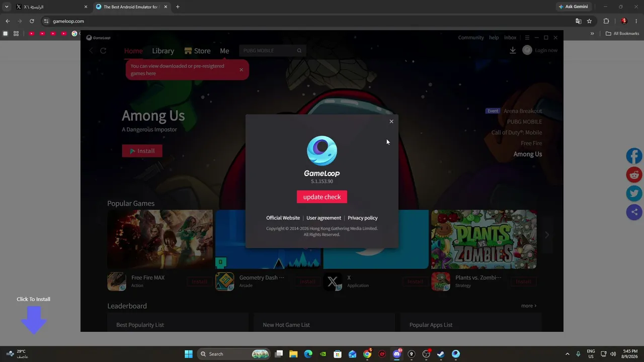Reload the page in the browser
Viewport: 644px width, 362px height.
coord(32,21)
